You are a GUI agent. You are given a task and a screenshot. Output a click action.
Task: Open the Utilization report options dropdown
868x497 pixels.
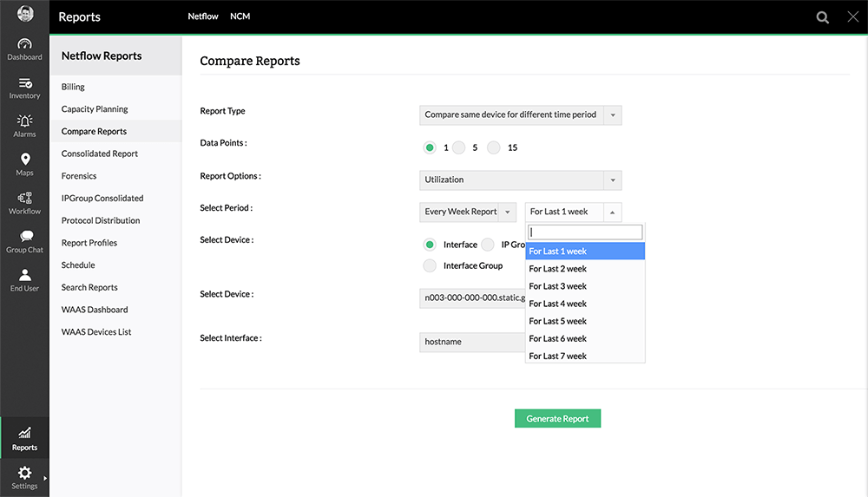520,180
